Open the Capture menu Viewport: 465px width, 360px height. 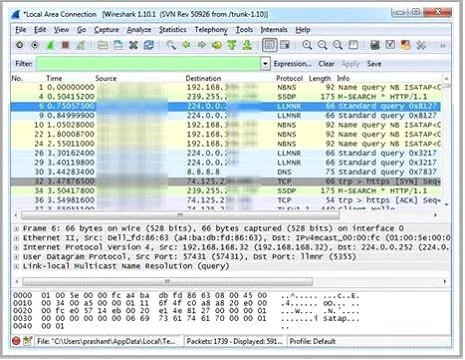pyautogui.click(x=107, y=30)
